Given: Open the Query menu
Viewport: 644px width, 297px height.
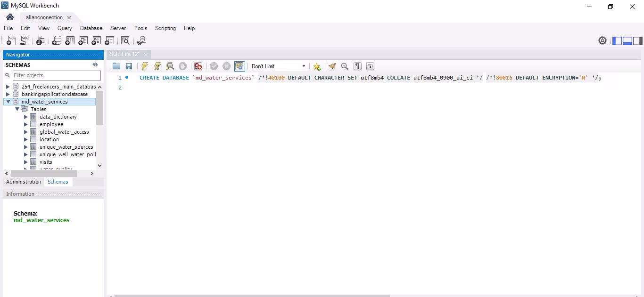Looking at the screenshot, I should (x=65, y=28).
